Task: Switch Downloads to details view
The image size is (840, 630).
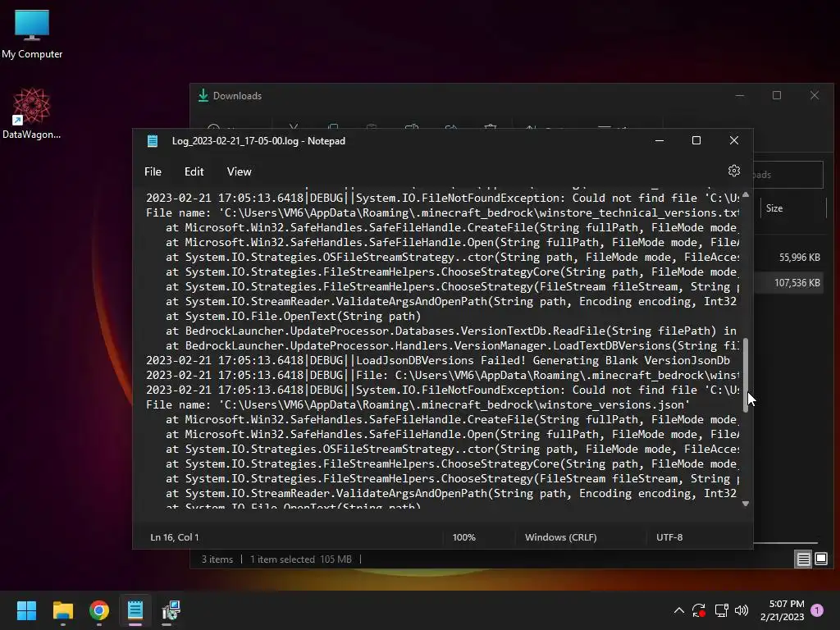Action: pos(804,559)
